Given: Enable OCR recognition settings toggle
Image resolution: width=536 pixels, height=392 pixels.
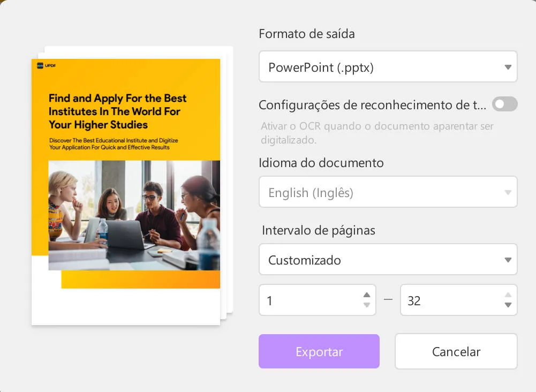Looking at the screenshot, I should click(x=504, y=104).
